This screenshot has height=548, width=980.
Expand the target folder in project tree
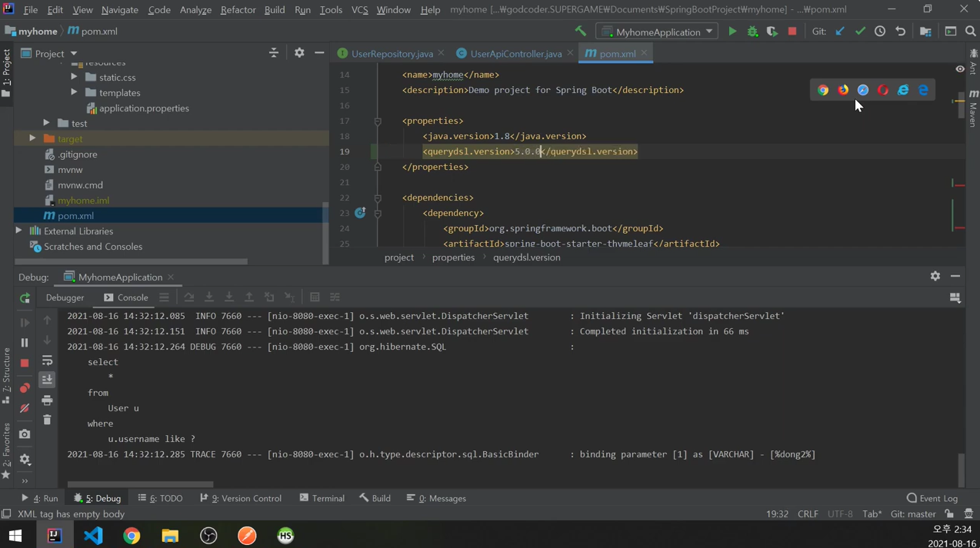[32, 138]
